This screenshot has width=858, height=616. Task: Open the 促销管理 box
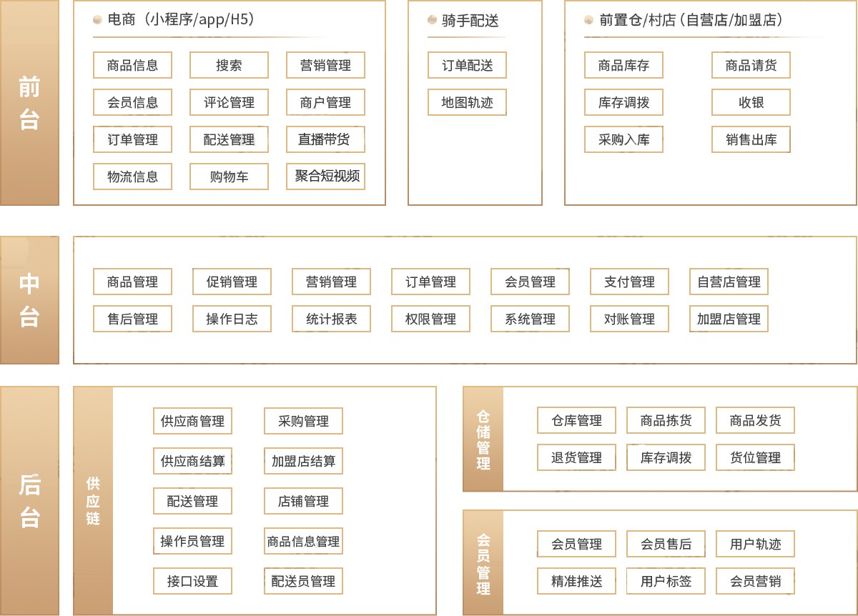coord(232,282)
